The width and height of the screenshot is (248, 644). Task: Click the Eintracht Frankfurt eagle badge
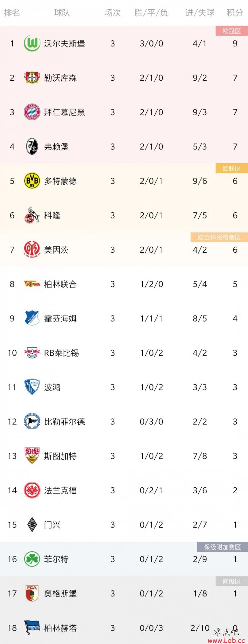32,490
